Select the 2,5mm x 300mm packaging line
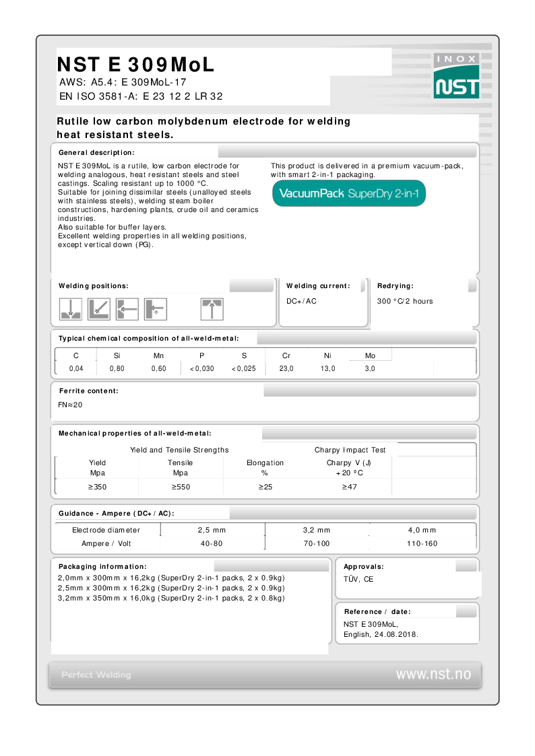535x756 pixels. coord(171,588)
